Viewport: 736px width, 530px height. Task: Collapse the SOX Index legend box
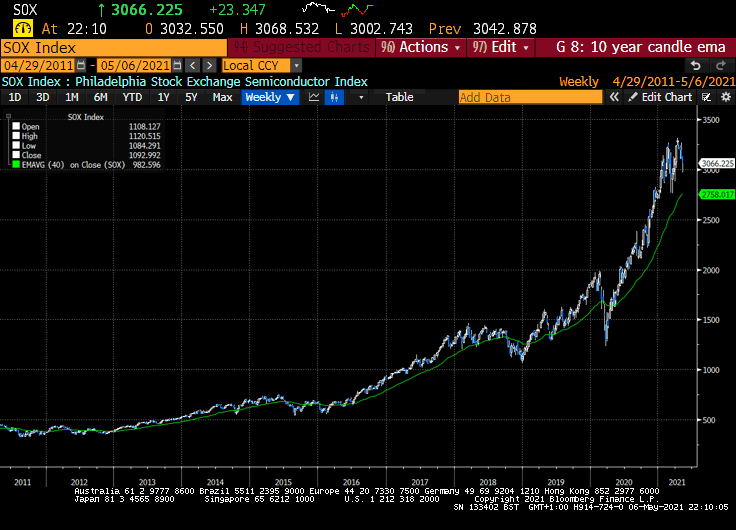click(x=8, y=116)
